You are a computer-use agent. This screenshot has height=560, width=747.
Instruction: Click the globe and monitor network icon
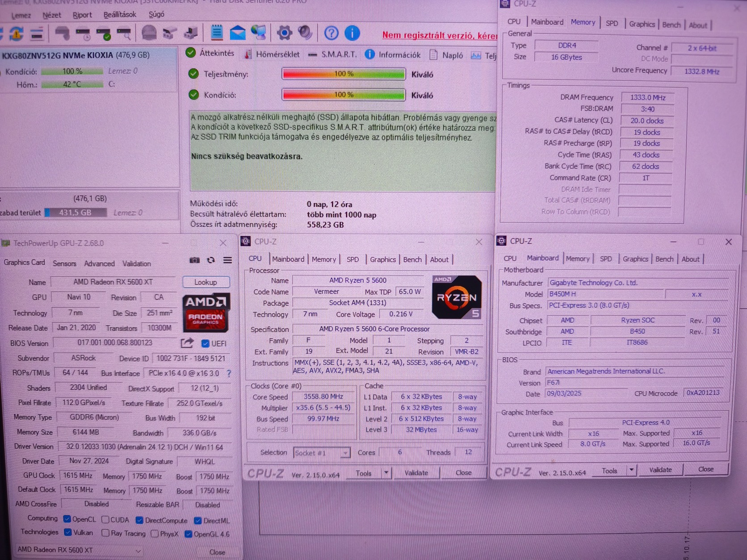[x=259, y=33]
